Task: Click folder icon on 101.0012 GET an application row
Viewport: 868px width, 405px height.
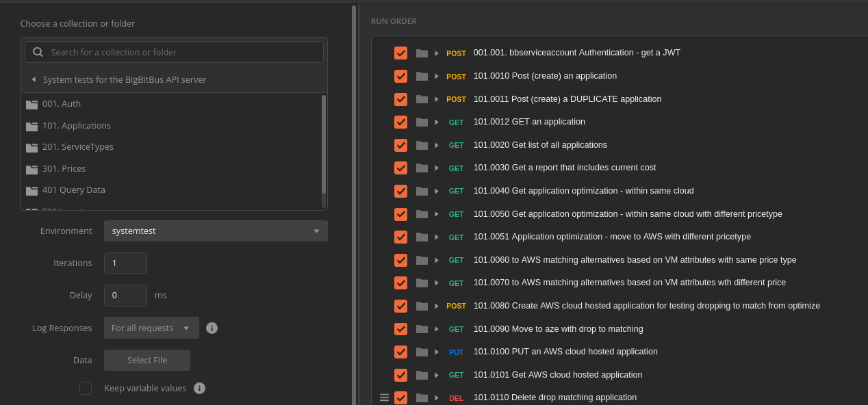Action: (x=422, y=122)
